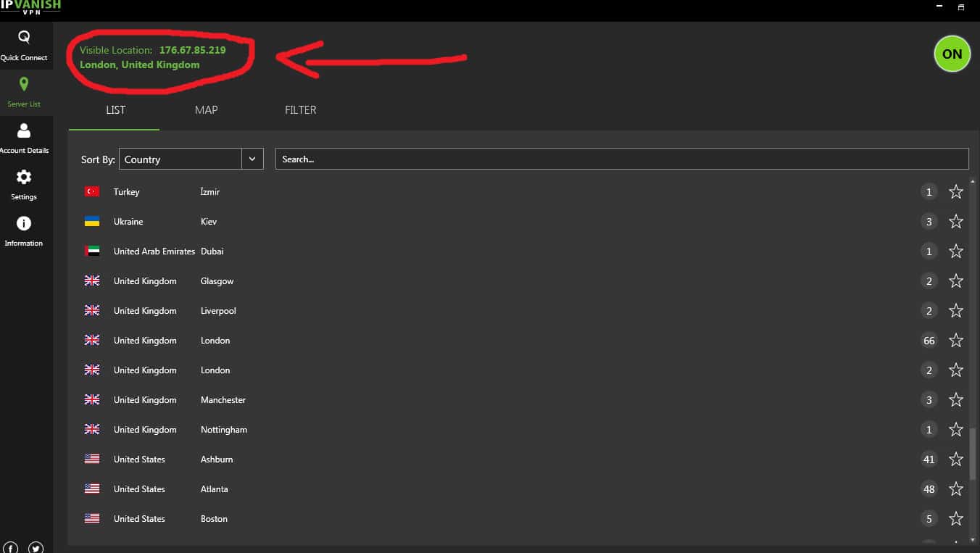Click the Facebook icon at bottom left
Screen dimensions: 980x553
(x=11, y=548)
